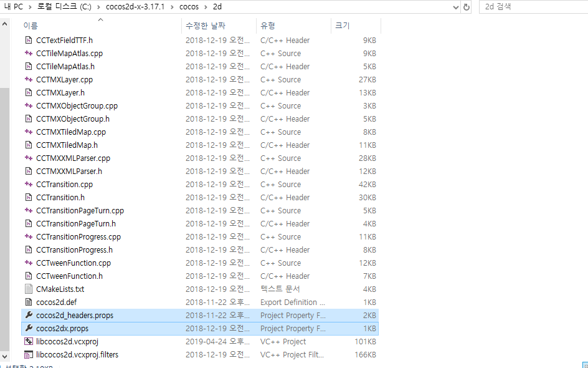
Task: Go to cocos2d-x-3.17.1 folder in the breadcrumb
Action: click(135, 7)
